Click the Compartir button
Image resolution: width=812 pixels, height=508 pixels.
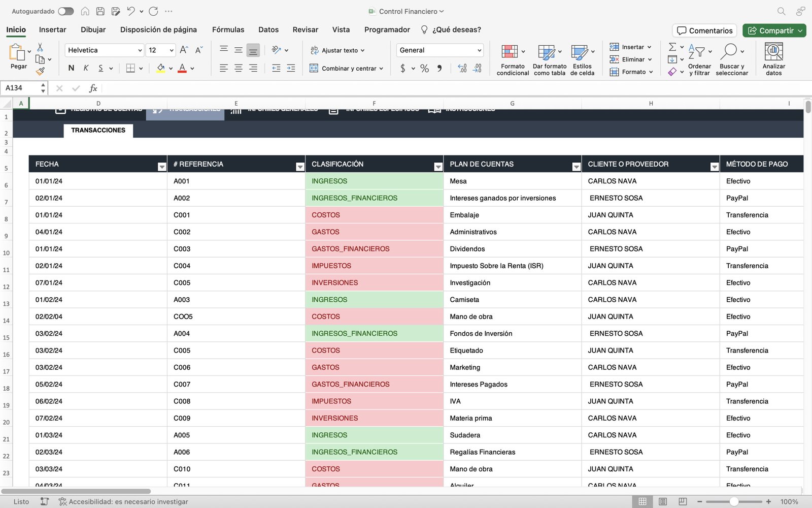(770, 30)
